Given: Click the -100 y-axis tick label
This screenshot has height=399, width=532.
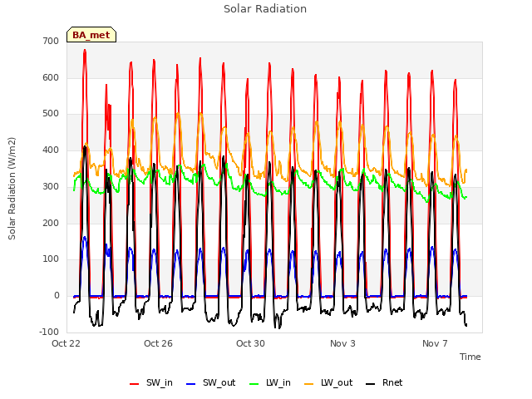Looking at the screenshot, I should click(x=49, y=332).
